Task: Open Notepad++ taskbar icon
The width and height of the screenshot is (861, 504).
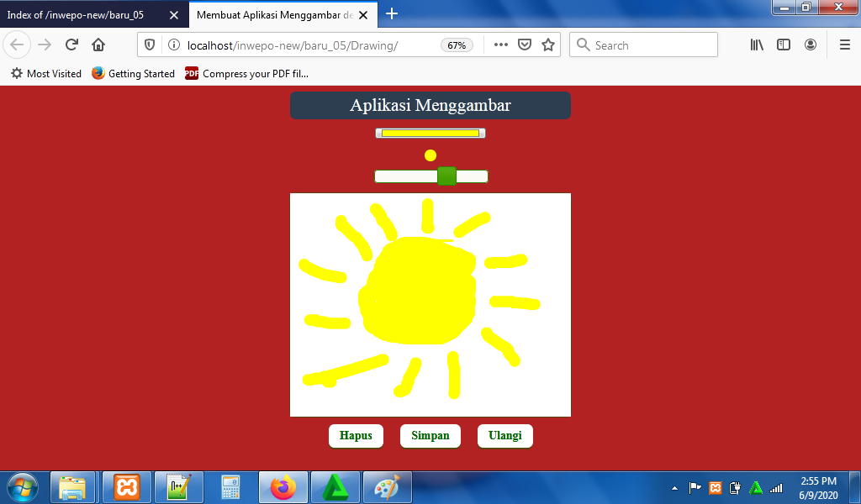Action: [179, 487]
